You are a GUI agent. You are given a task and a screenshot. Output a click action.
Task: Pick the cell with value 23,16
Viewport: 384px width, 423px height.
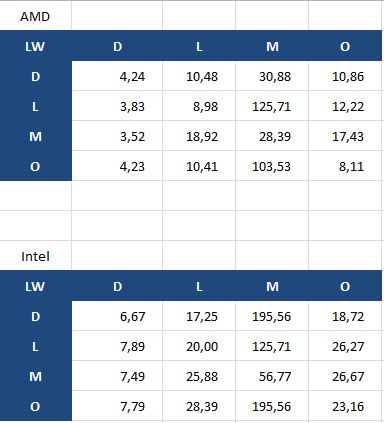[x=345, y=406]
